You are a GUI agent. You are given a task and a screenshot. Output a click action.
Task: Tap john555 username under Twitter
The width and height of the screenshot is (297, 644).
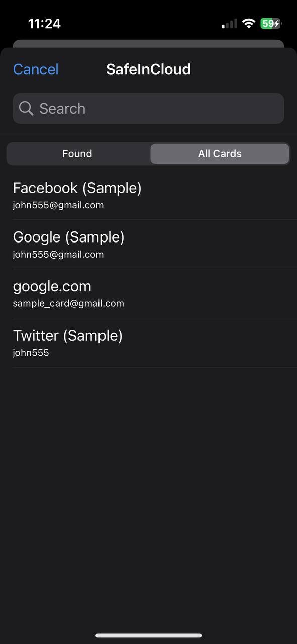(x=31, y=353)
